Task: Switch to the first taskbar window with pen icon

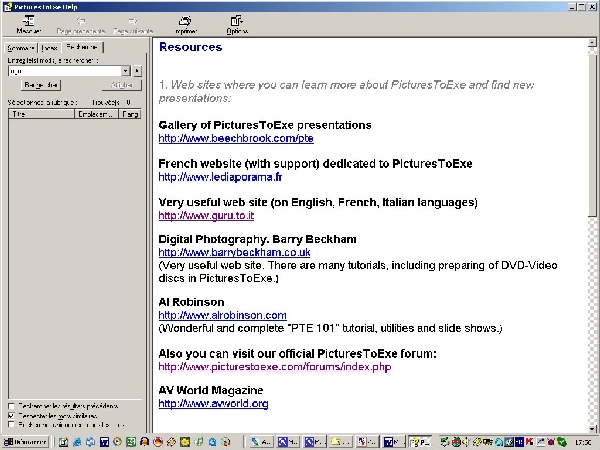Action: point(261,442)
